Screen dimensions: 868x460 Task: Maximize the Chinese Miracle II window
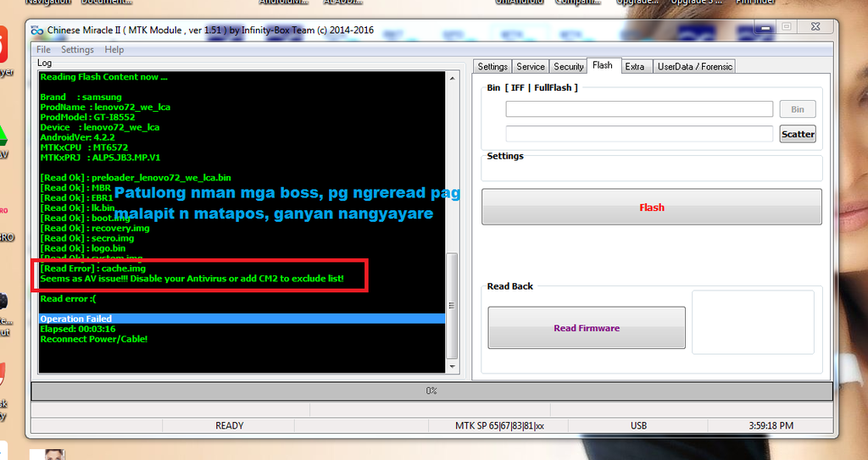pyautogui.click(x=787, y=26)
